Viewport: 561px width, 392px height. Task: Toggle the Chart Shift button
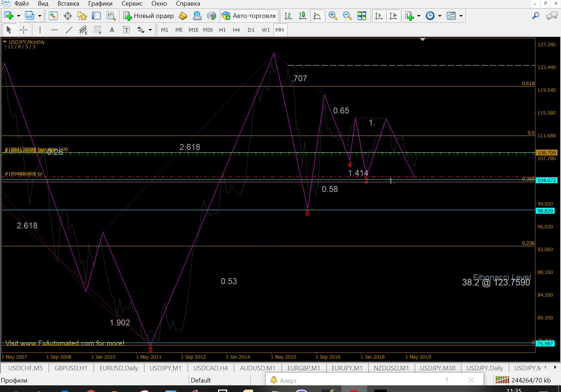pyautogui.click(x=393, y=16)
